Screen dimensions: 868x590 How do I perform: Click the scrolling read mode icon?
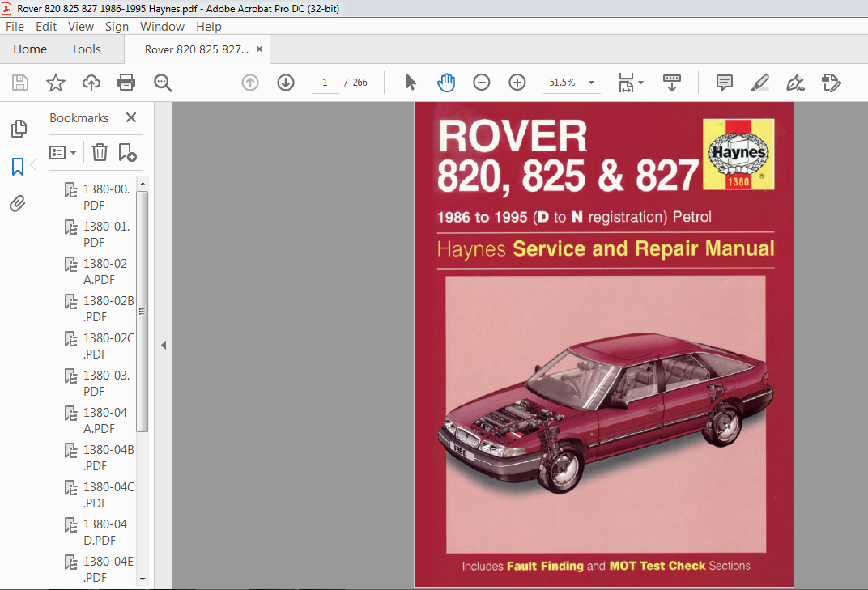tap(672, 83)
